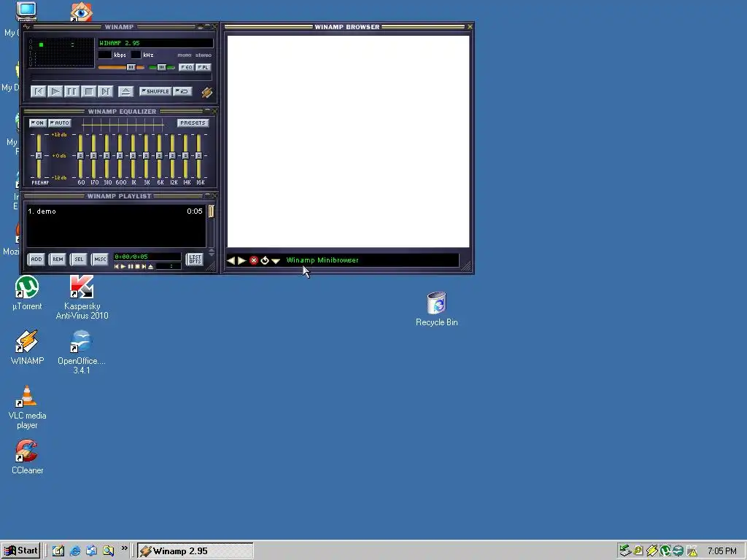Click the song position seek bar

pos(121,77)
